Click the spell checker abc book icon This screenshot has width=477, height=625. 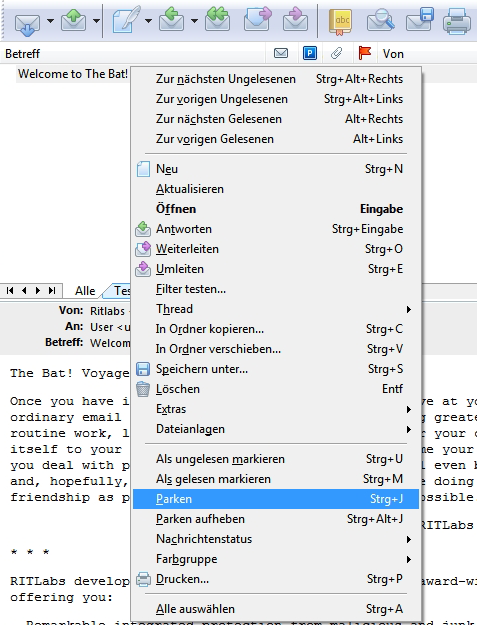pyautogui.click(x=340, y=22)
